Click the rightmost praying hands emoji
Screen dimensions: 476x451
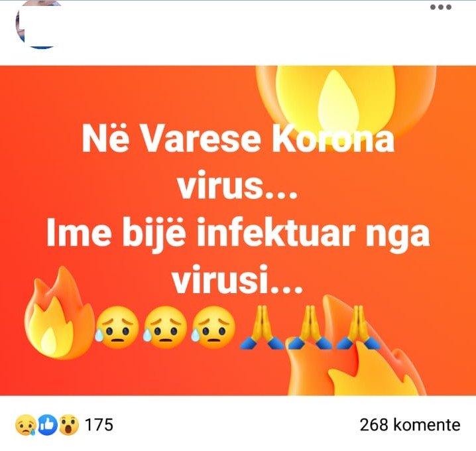[359, 328]
